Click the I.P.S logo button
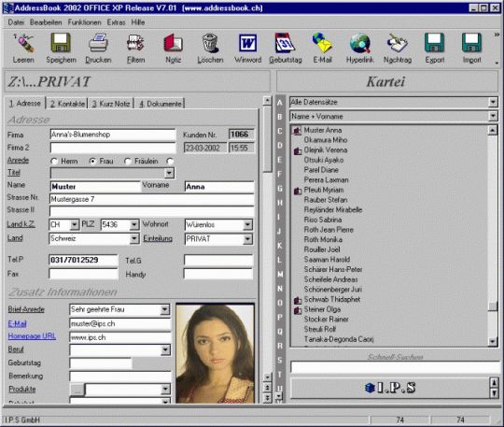Viewport: 504px width, 427px height. tap(390, 388)
